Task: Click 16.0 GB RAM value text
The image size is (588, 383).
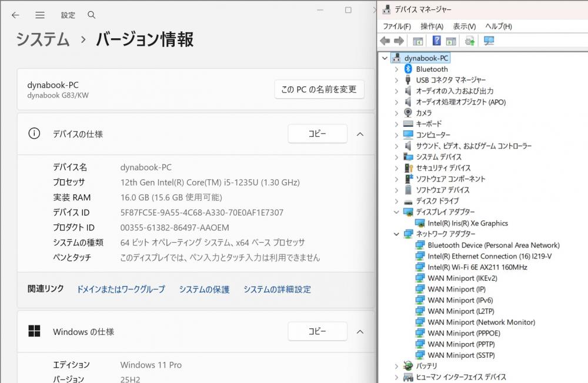Action: 171,197
